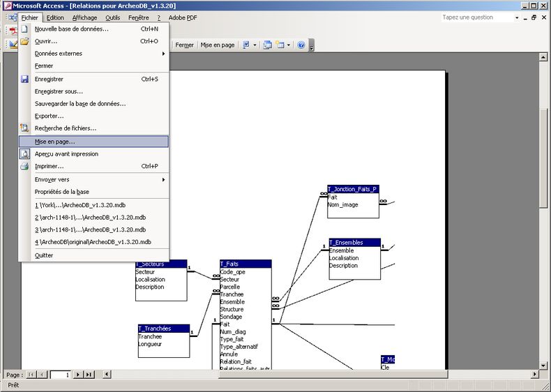This screenshot has width=551, height=392.
Task: Open recent file 1 \York\...\ArcheoDB_v1.3.20.mdb
Action: (x=93, y=205)
